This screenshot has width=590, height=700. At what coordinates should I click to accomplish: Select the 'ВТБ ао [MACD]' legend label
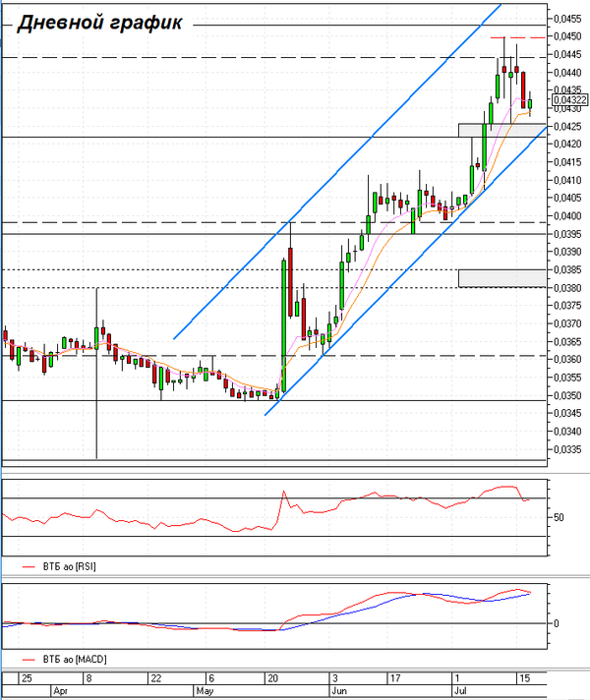click(75, 660)
